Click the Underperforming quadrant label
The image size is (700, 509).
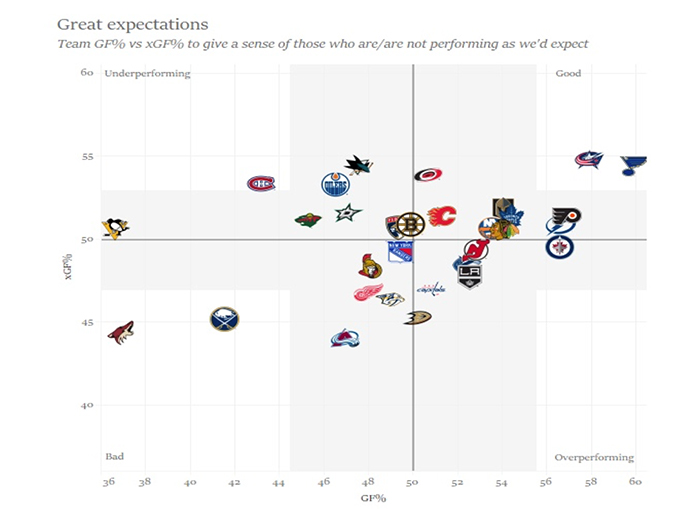point(147,74)
